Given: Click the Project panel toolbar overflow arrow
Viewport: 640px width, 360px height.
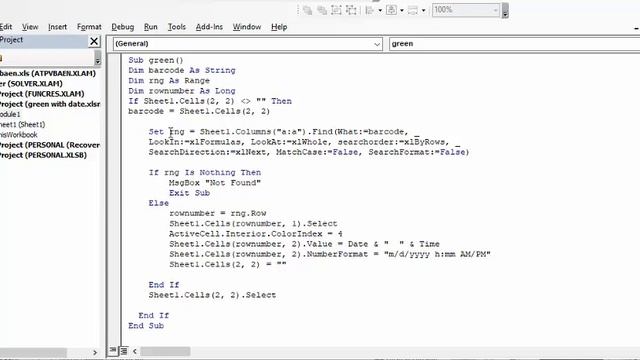Looking at the screenshot, I should (98, 58).
